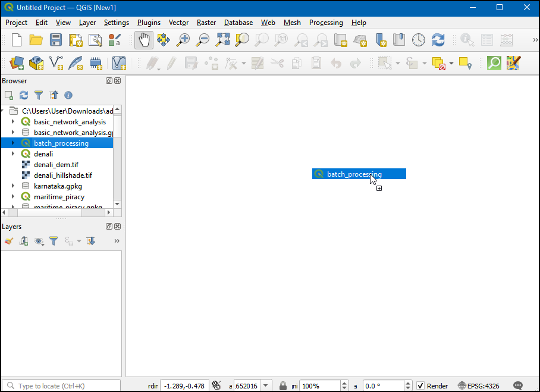Click the Zoom Full extent icon
540x392 pixels.
click(222, 40)
